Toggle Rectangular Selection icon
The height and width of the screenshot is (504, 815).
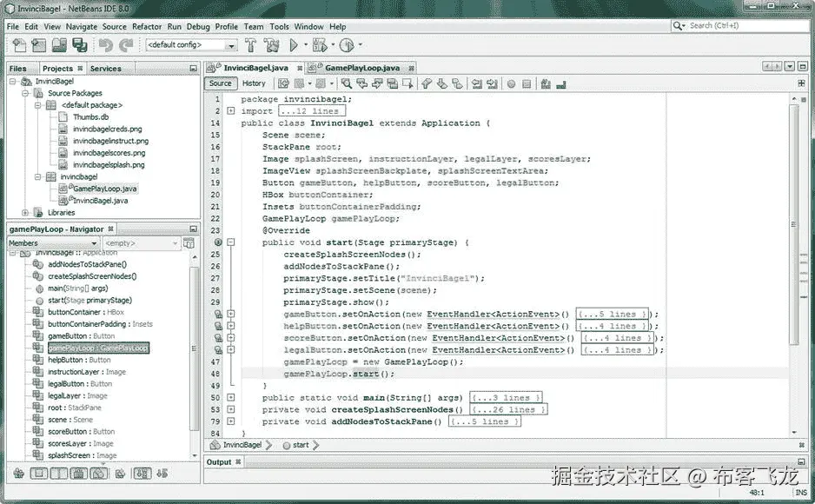click(x=408, y=83)
